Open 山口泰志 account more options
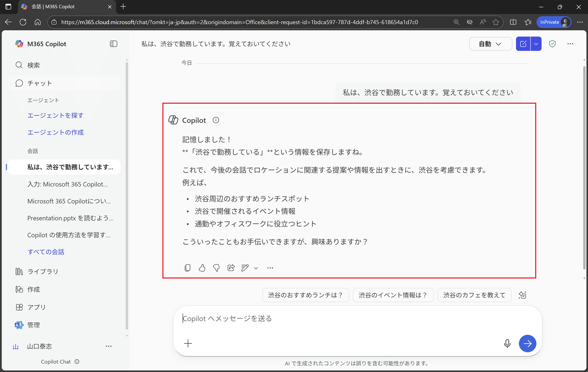The image size is (588, 372). [x=109, y=346]
